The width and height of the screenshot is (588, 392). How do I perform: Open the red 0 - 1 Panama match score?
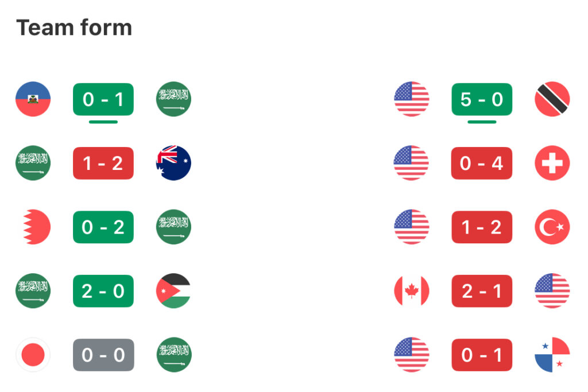[482, 355]
